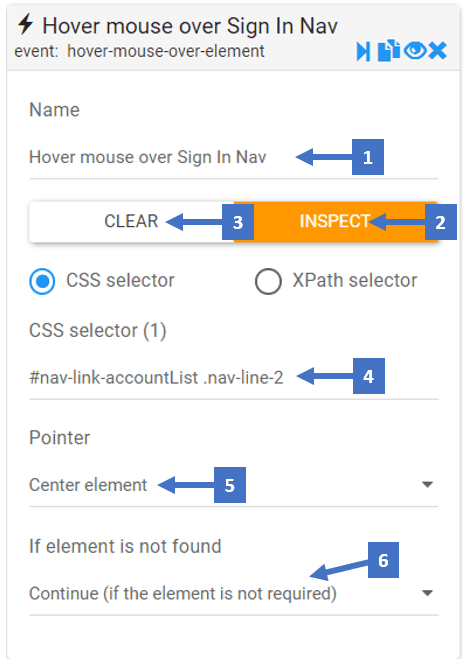Open the Pointer dropdown arrow
This screenshot has width=468, height=668.
click(x=427, y=484)
